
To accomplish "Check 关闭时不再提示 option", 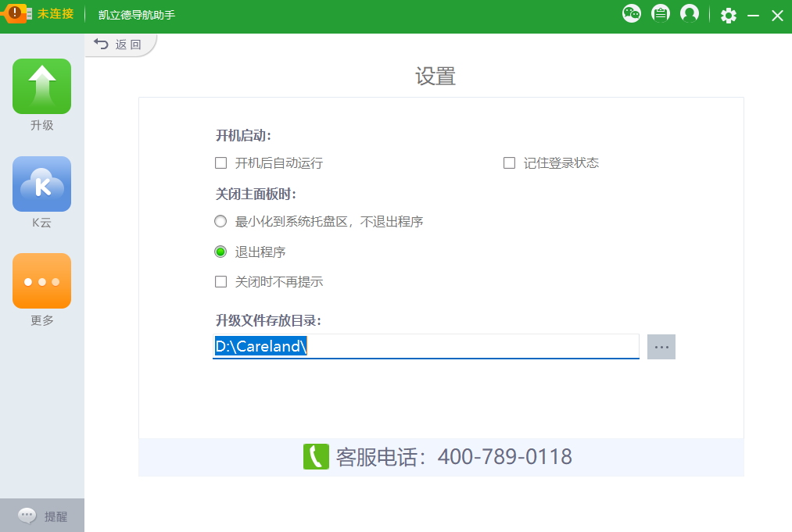I will 220,282.
